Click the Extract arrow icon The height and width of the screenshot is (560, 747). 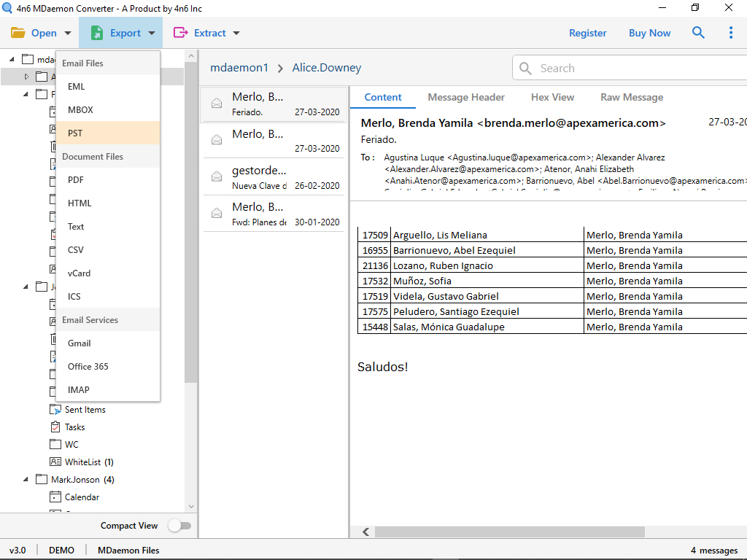pos(181,32)
